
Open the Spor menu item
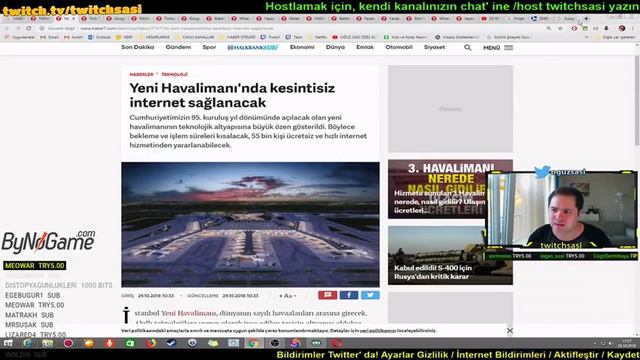point(209,47)
